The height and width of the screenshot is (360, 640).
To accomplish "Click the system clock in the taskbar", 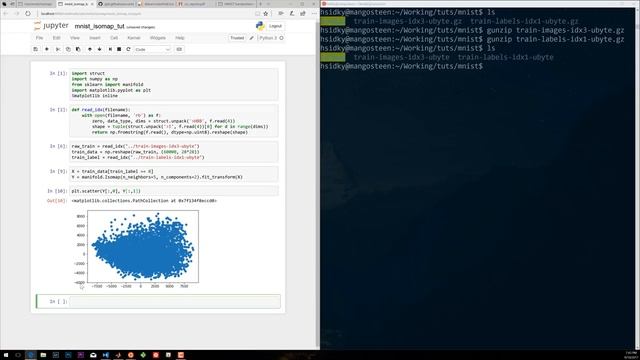I will (x=631, y=355).
